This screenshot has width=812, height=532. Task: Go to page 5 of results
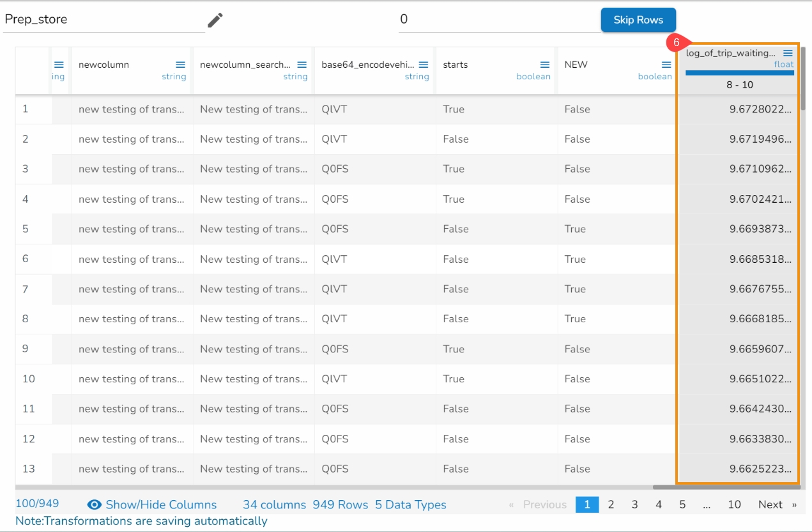coord(682,505)
